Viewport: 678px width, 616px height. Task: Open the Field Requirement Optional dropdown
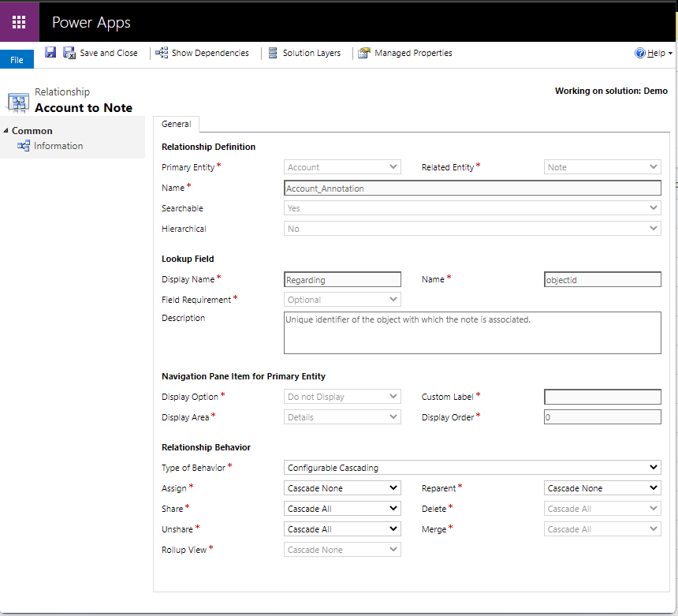[342, 300]
